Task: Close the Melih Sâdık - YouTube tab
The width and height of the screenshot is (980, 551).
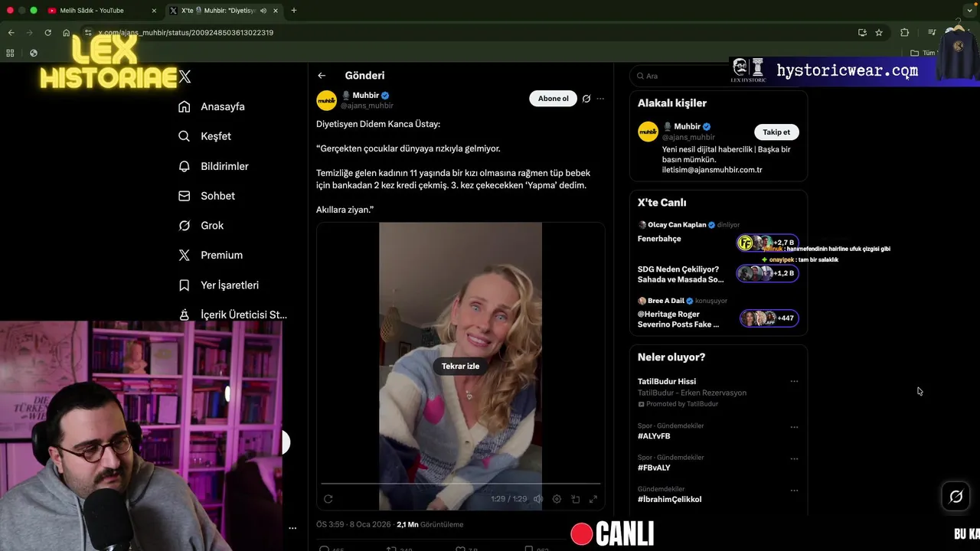Action: click(153, 11)
